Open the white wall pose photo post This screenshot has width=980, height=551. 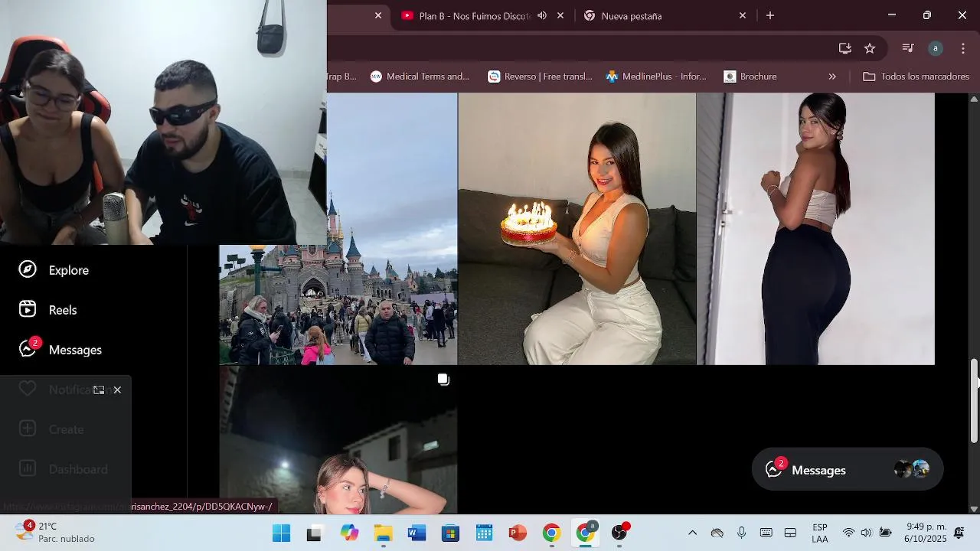[x=815, y=229]
